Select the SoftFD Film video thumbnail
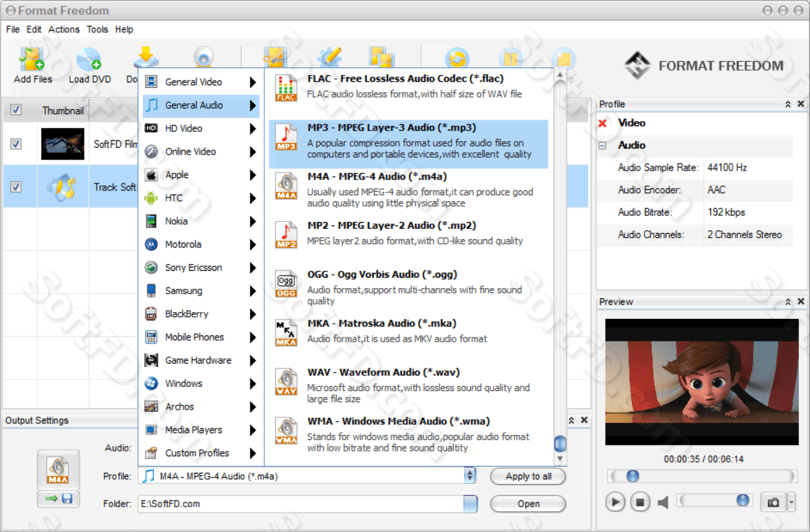 click(63, 144)
